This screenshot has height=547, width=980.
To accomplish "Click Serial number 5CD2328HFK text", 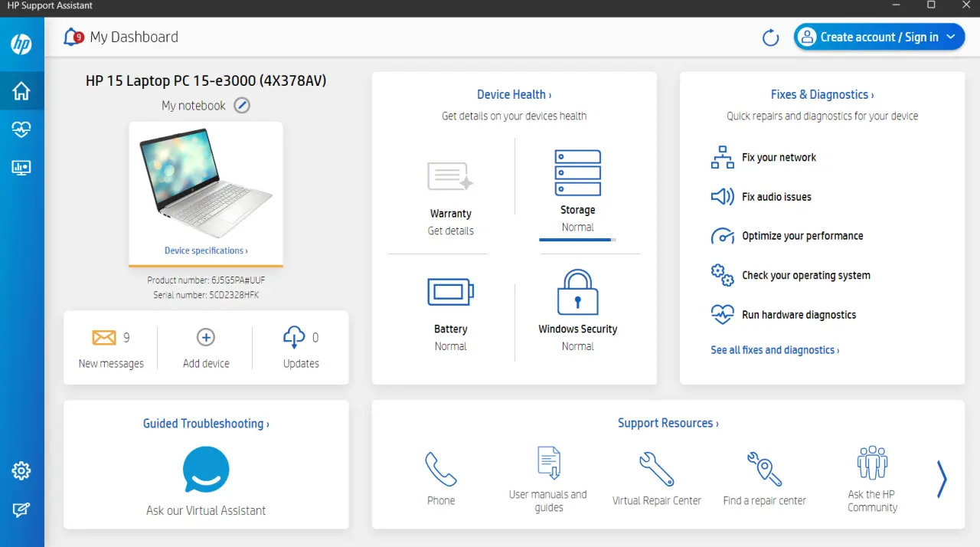I will [x=206, y=294].
